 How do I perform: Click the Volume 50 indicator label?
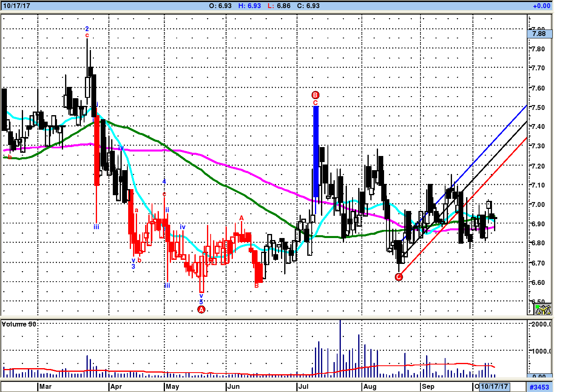[19, 325]
